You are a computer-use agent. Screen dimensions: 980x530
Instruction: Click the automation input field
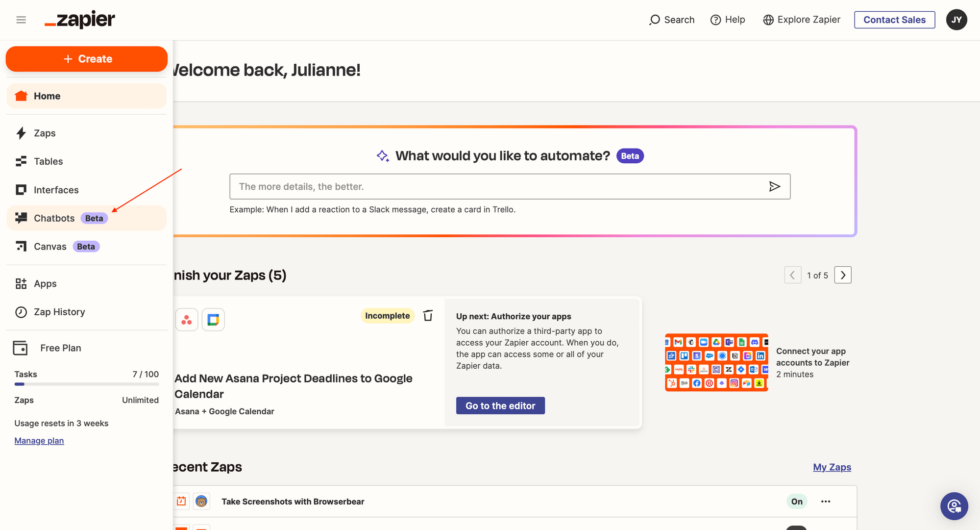(x=509, y=186)
